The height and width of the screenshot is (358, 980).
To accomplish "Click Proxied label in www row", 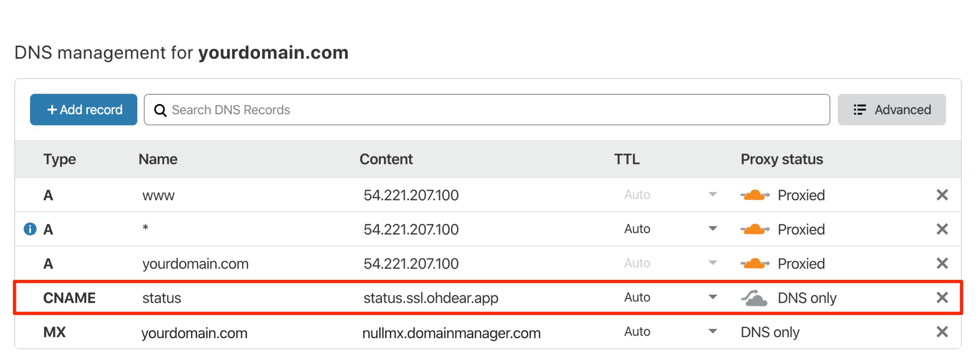I will pos(801,196).
